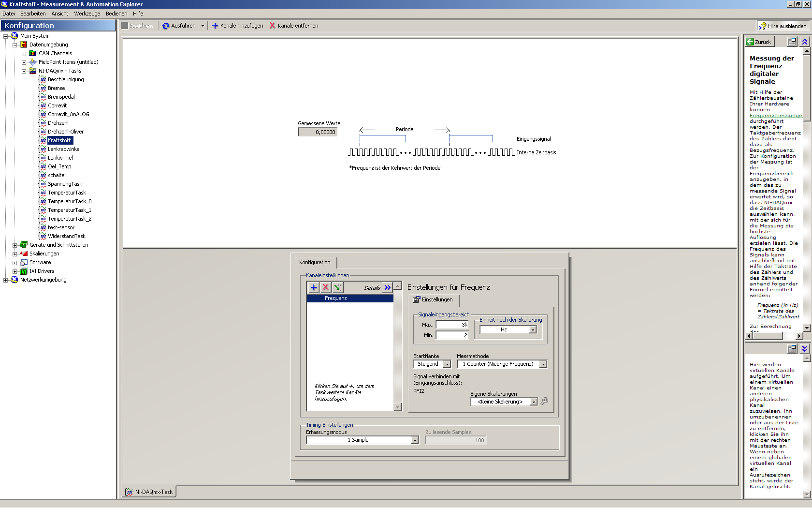Viewport: 812px width, 508px height.
Task: Open the Erfassungsmodus dropdown
Action: pyautogui.click(x=415, y=440)
